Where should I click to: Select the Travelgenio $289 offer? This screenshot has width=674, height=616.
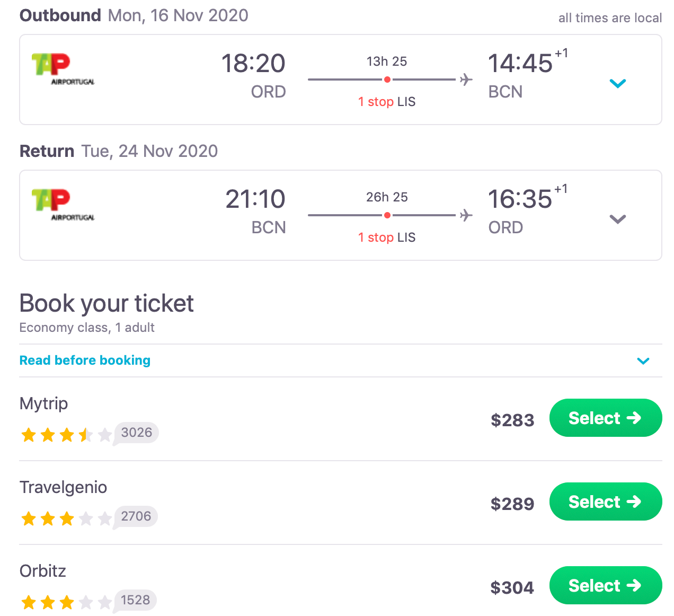click(x=605, y=502)
